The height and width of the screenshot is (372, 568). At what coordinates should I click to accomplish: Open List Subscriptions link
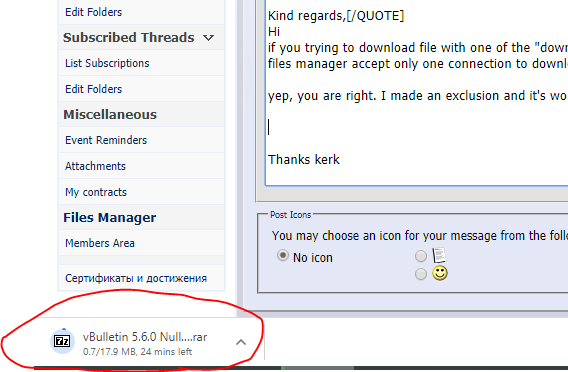tap(107, 63)
